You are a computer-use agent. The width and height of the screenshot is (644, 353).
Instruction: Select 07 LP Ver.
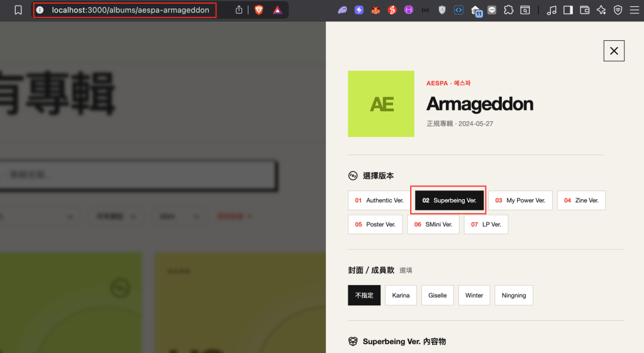point(486,225)
